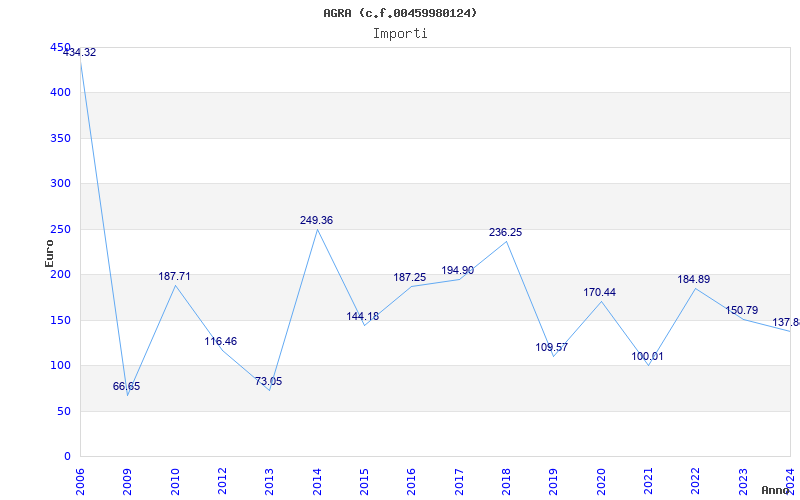
Task: Click x-axis year 2022
Action: pyautogui.click(x=696, y=481)
